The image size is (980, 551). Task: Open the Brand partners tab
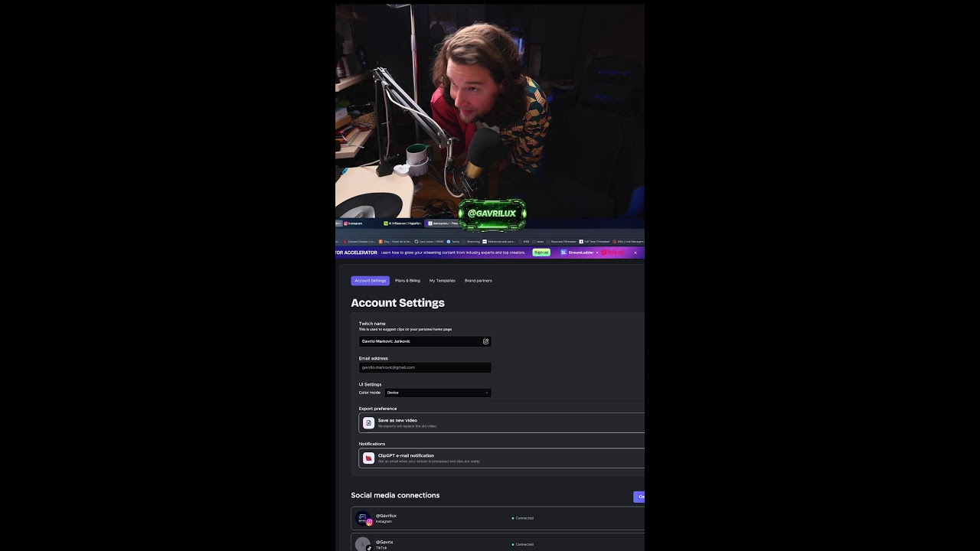[x=479, y=281]
